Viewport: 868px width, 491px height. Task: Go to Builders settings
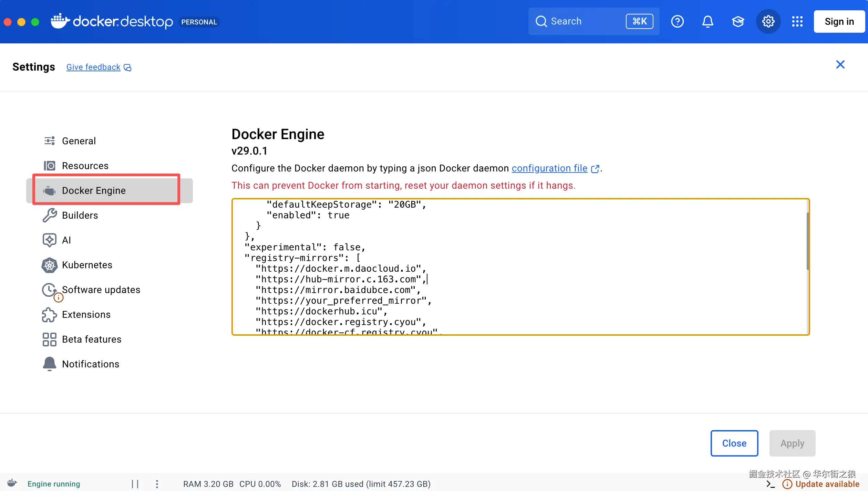80,215
